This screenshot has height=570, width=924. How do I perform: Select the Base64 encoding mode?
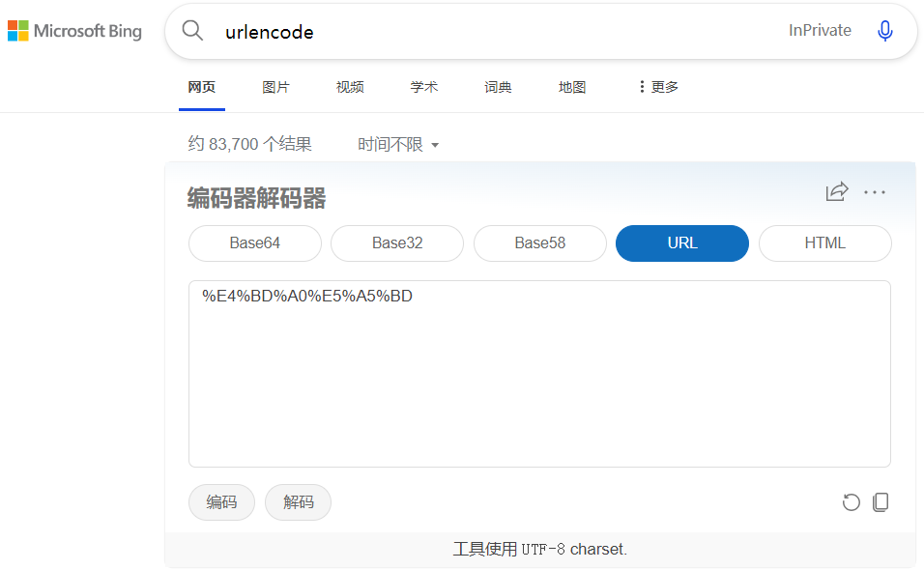pos(254,243)
